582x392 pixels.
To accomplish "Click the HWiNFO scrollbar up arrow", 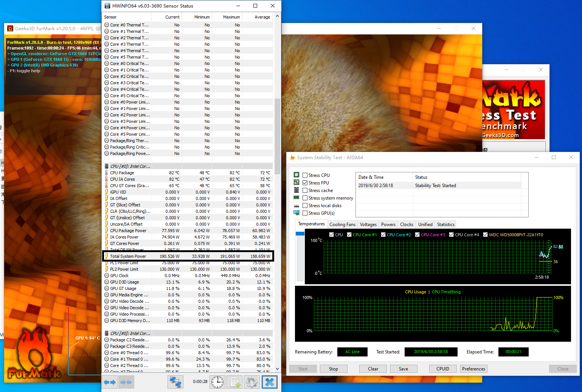I will pos(277,16).
